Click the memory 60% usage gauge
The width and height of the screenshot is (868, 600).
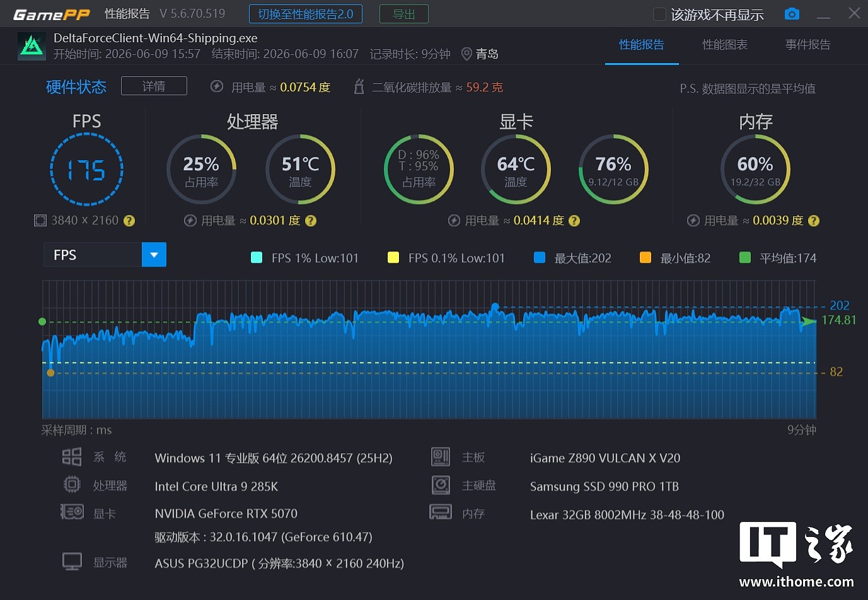tap(755, 170)
